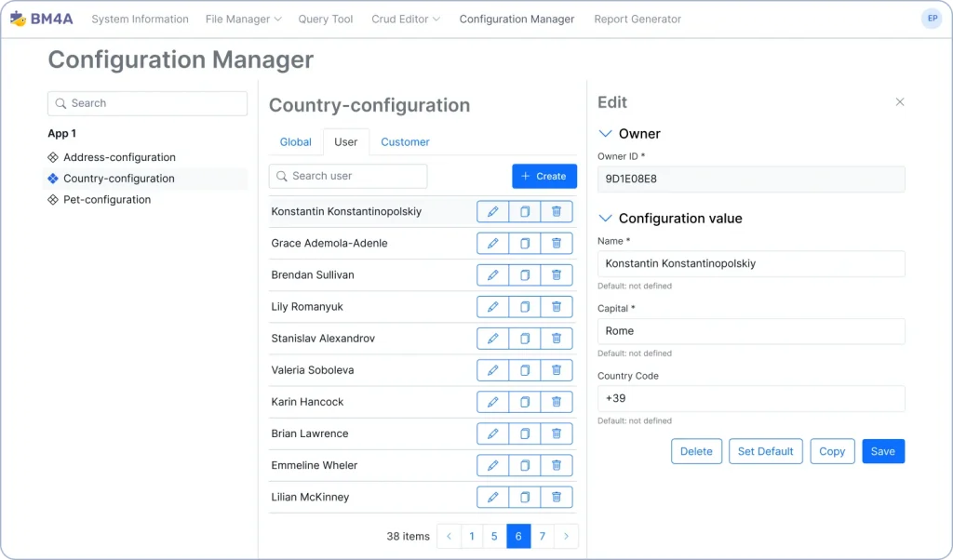
Task: Edit the Lilian McKinney entry
Action: click(x=492, y=497)
